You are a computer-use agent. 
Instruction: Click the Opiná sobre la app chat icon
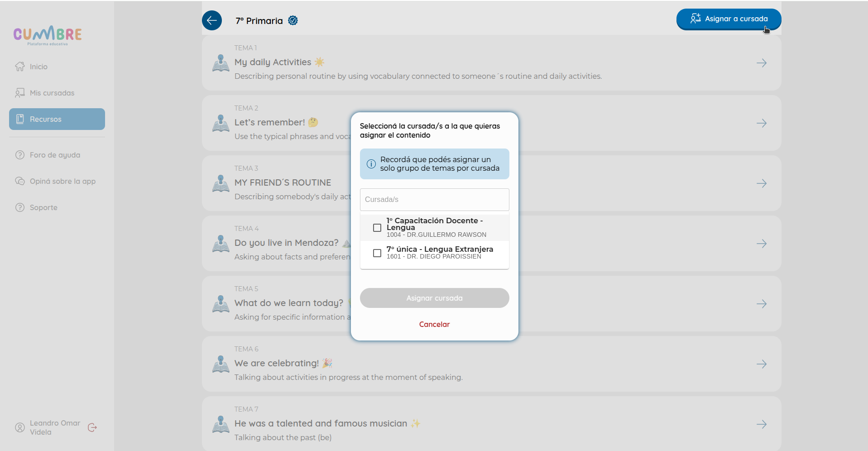20,181
